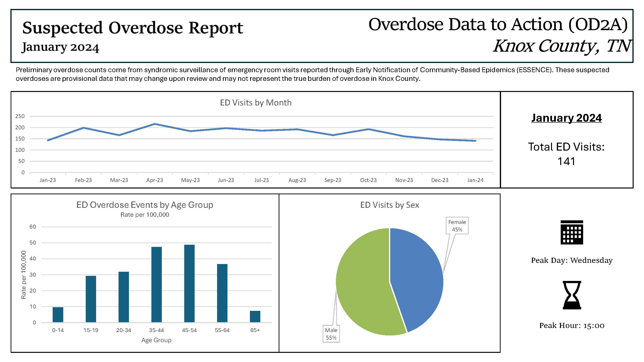644x362 pixels.
Task: Click the '250' y-axis label on the monthly chart
Action: click(20, 116)
